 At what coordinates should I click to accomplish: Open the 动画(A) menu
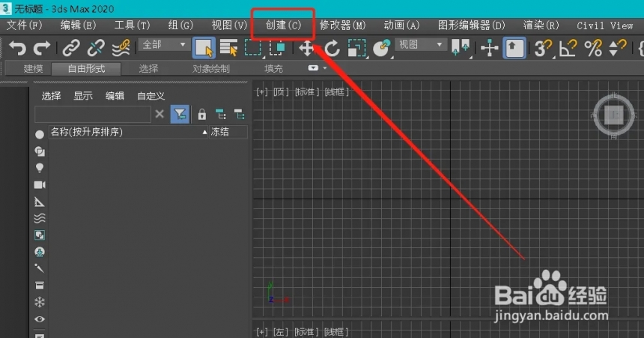tap(401, 25)
